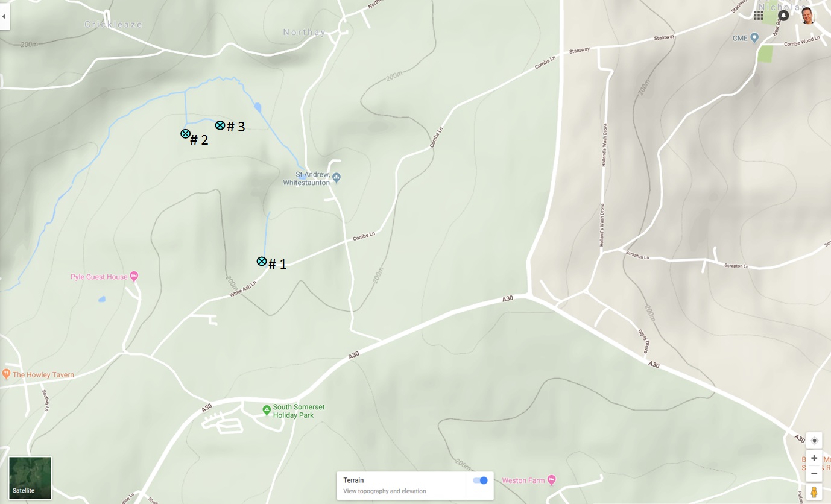This screenshot has width=831, height=504.
Task: Zoom out with the minus button
Action: click(x=814, y=474)
